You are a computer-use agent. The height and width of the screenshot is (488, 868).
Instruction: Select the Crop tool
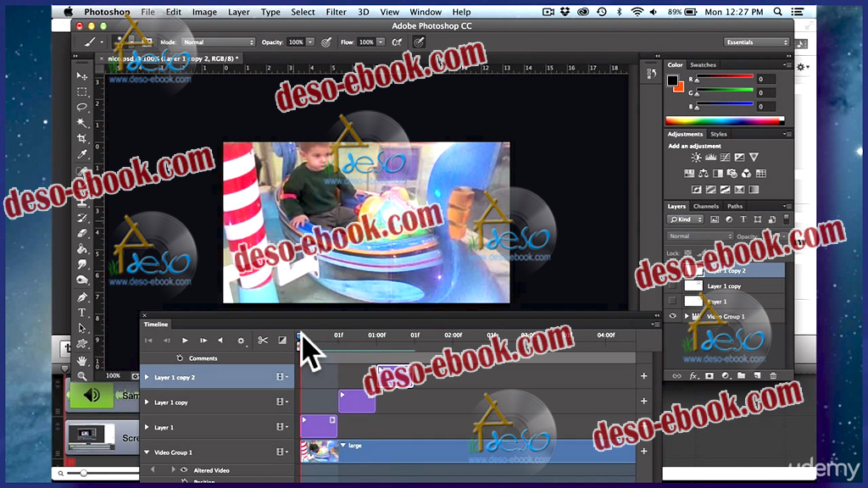pos(82,139)
